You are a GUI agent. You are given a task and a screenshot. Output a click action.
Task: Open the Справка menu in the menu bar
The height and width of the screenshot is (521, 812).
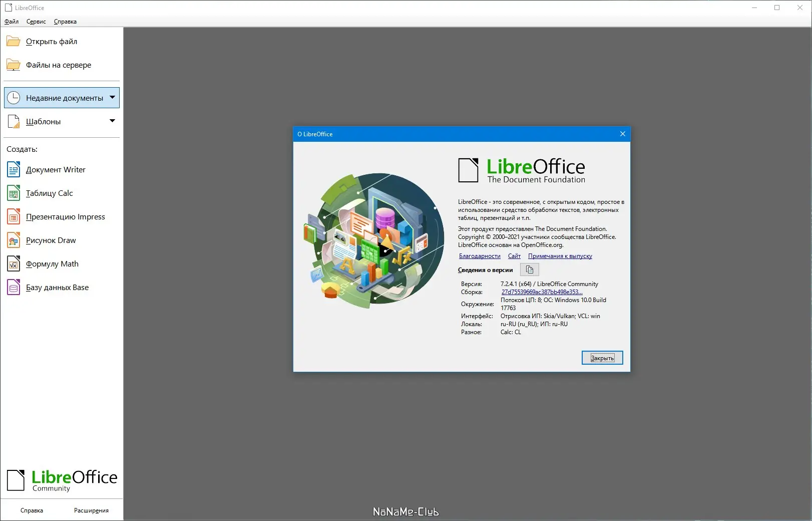(x=65, y=22)
